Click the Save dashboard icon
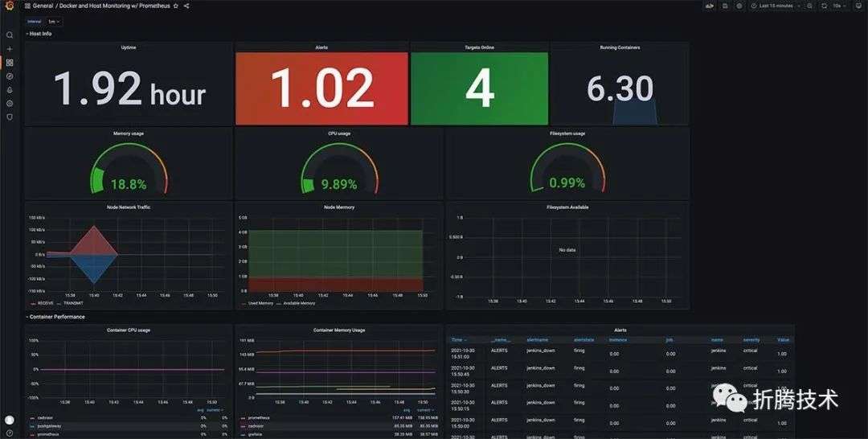 point(725,6)
